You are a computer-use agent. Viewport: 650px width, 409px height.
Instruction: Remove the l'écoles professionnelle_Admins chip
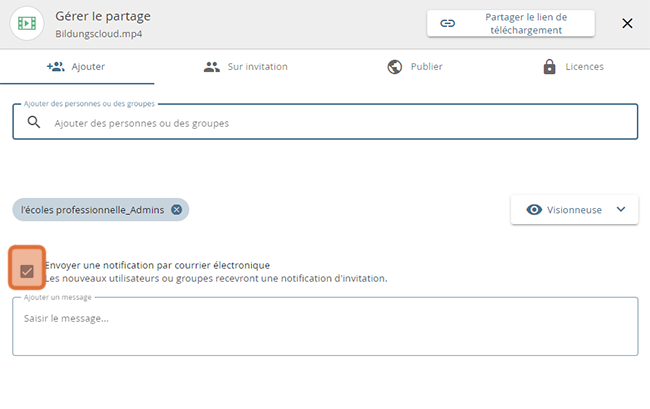point(176,209)
